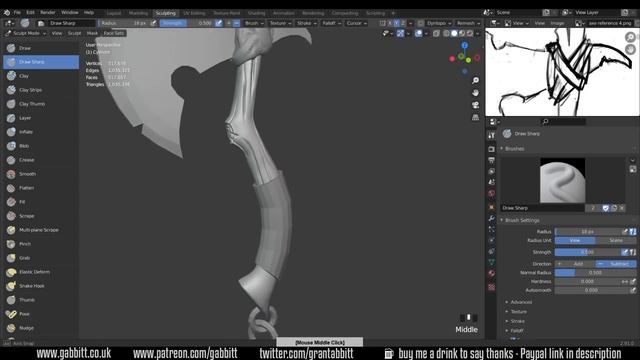Screen dimensions: 640x360
Task: Select the Clay Strips brush
Action: click(41, 90)
